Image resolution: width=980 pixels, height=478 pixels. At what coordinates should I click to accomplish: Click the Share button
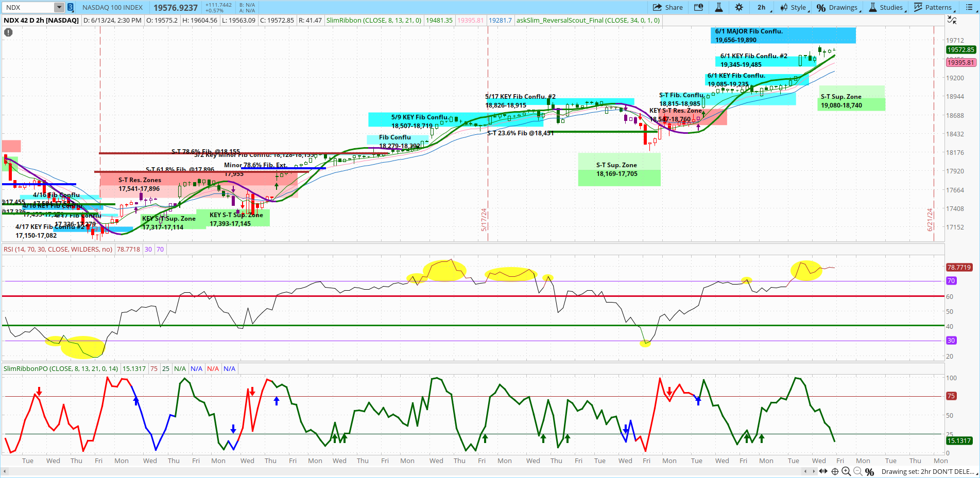[669, 7]
